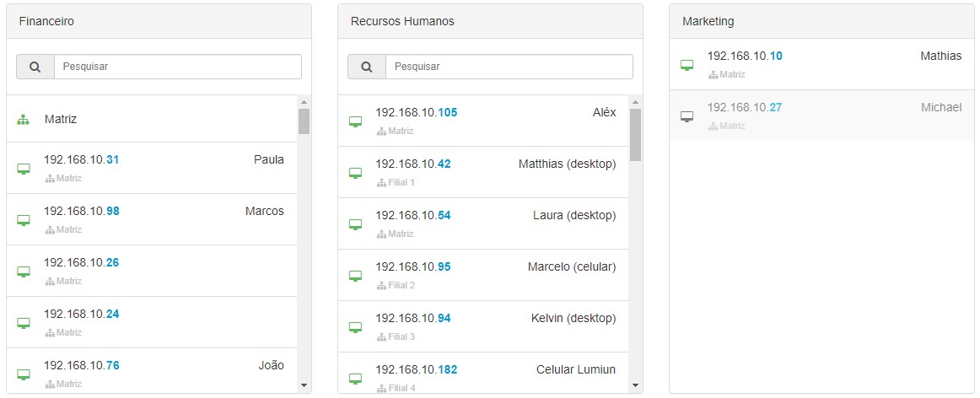Click the monitor icon for Celular Lumiun

click(355, 379)
